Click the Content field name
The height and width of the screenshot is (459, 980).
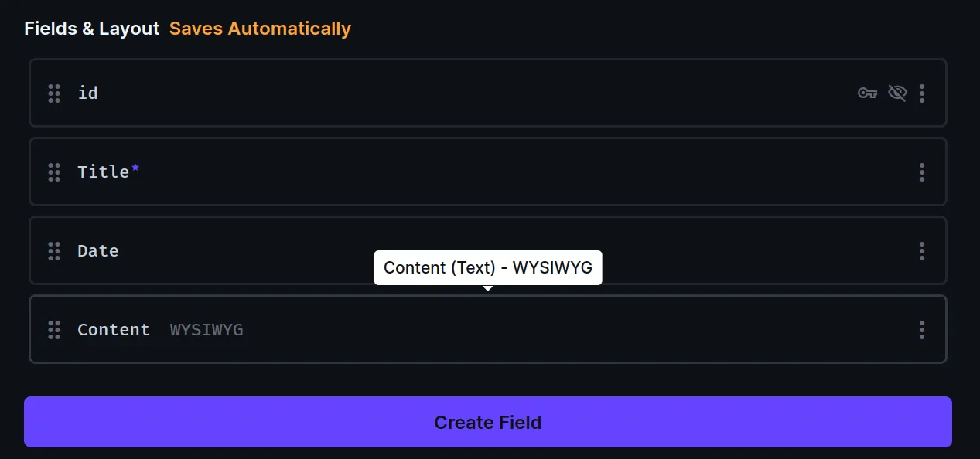(x=114, y=330)
